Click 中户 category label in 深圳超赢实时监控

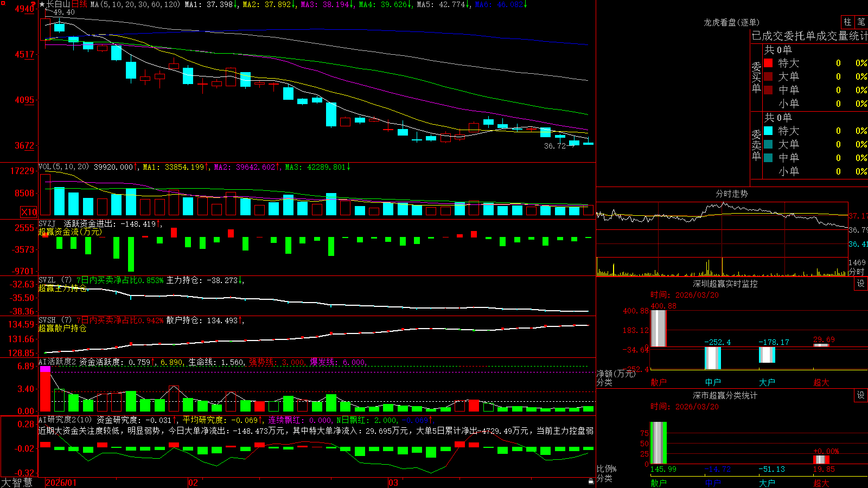pyautogui.click(x=712, y=382)
